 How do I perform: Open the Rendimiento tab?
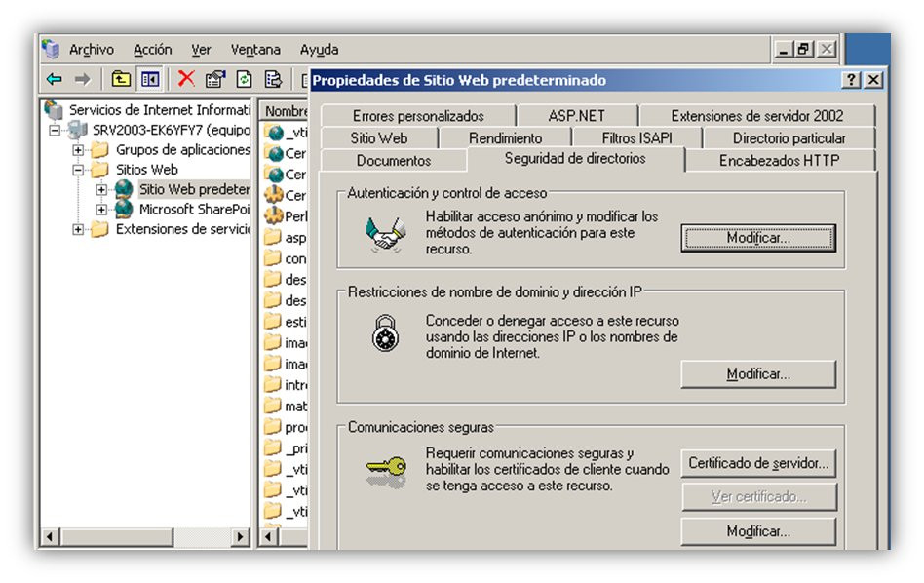[505, 137]
